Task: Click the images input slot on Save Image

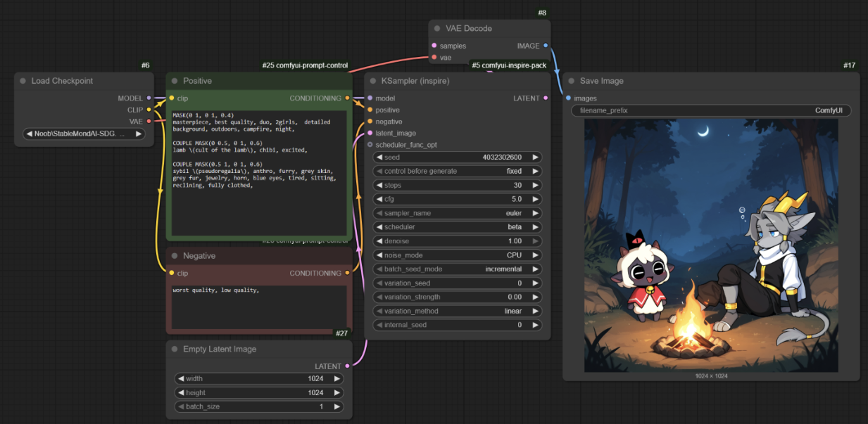Action: point(568,98)
